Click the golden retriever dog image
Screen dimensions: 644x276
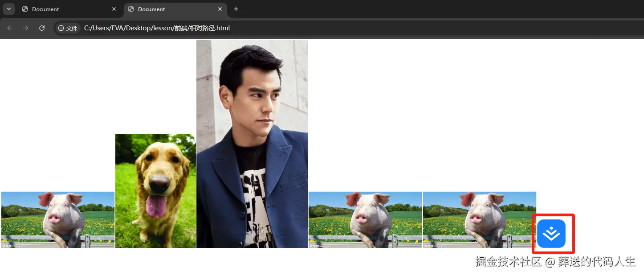155,191
